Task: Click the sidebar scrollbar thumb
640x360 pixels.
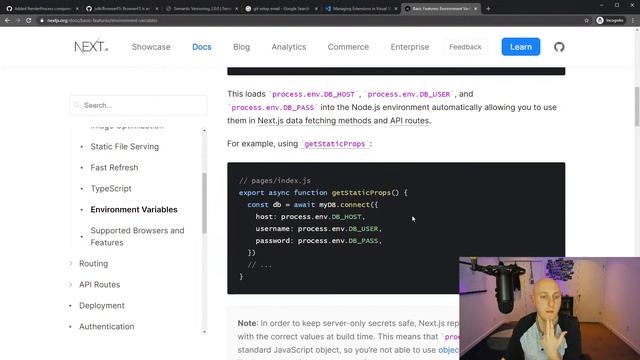Action: [204, 203]
